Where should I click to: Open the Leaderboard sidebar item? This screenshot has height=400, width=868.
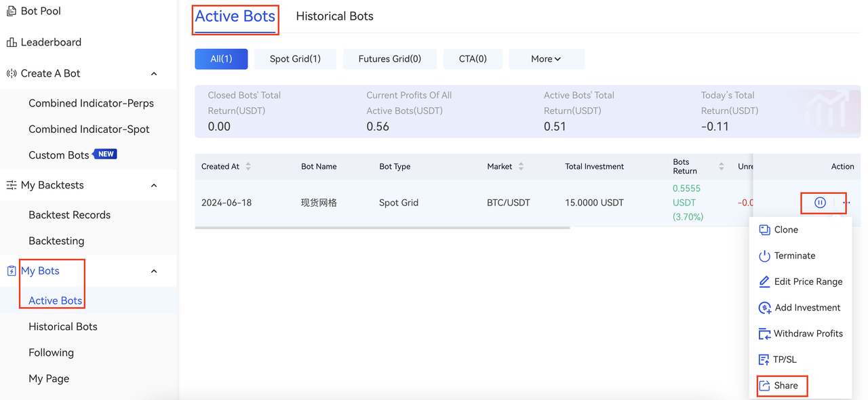51,42
